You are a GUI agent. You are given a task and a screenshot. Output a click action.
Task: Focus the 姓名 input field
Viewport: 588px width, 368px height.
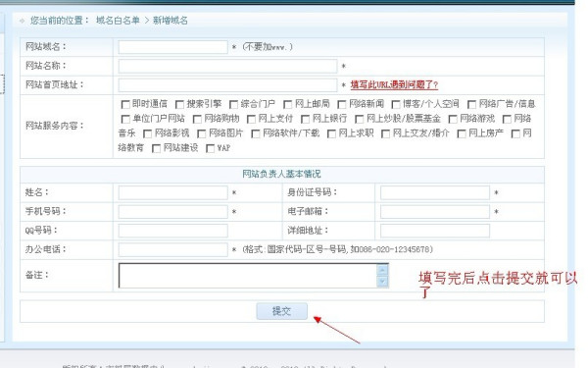tap(173, 192)
